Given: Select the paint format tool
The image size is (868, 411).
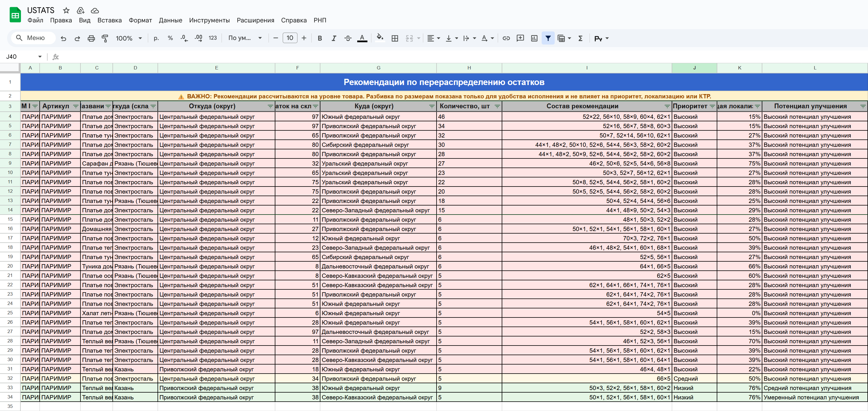Looking at the screenshot, I should pos(105,39).
